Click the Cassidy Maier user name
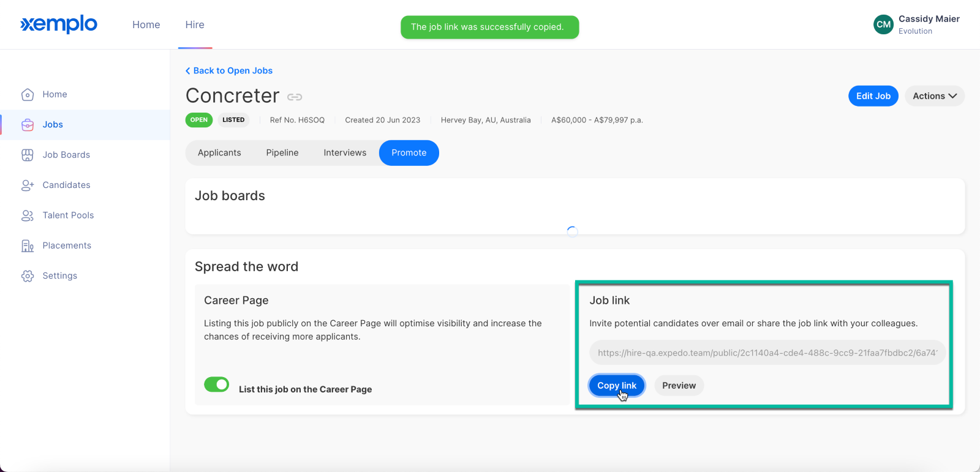The image size is (980, 472). pyautogui.click(x=929, y=19)
